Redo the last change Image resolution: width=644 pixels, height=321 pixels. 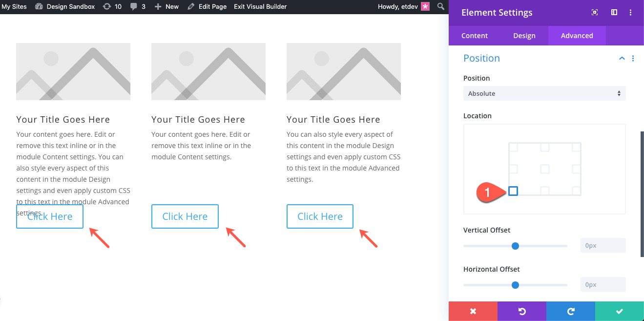tap(570, 311)
